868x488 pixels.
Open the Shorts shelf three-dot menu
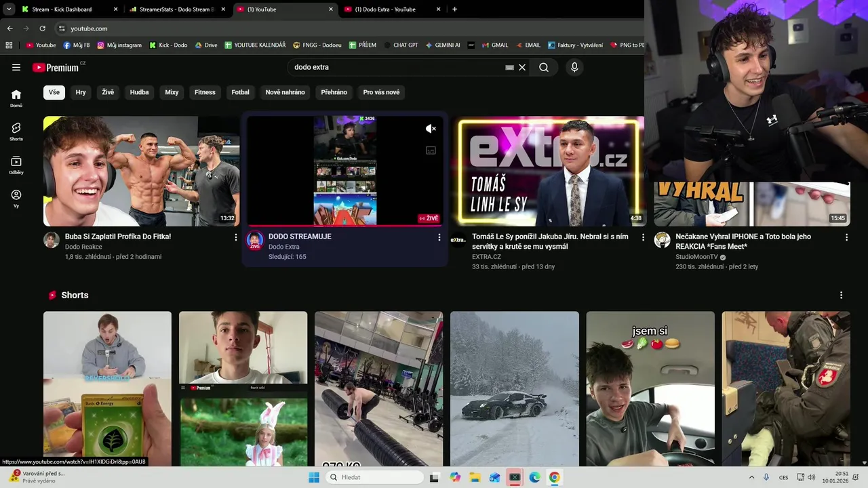[x=841, y=296]
